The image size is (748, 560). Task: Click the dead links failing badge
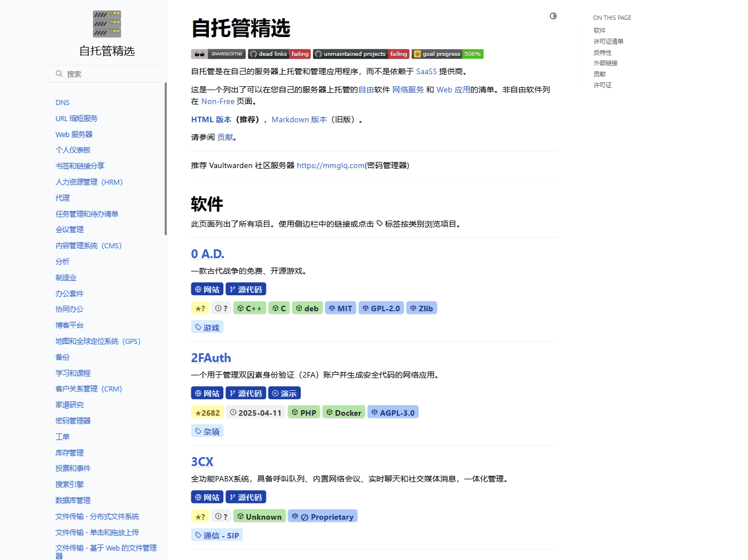pyautogui.click(x=279, y=54)
